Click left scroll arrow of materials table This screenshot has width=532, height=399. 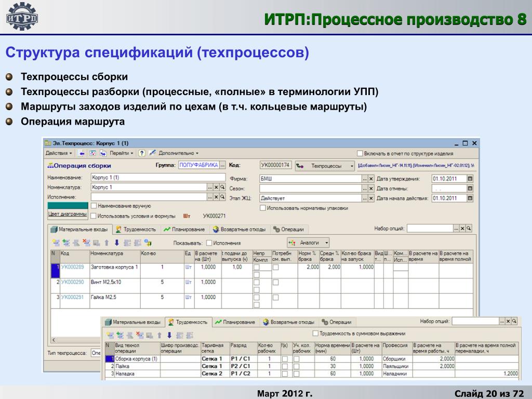coord(54,340)
